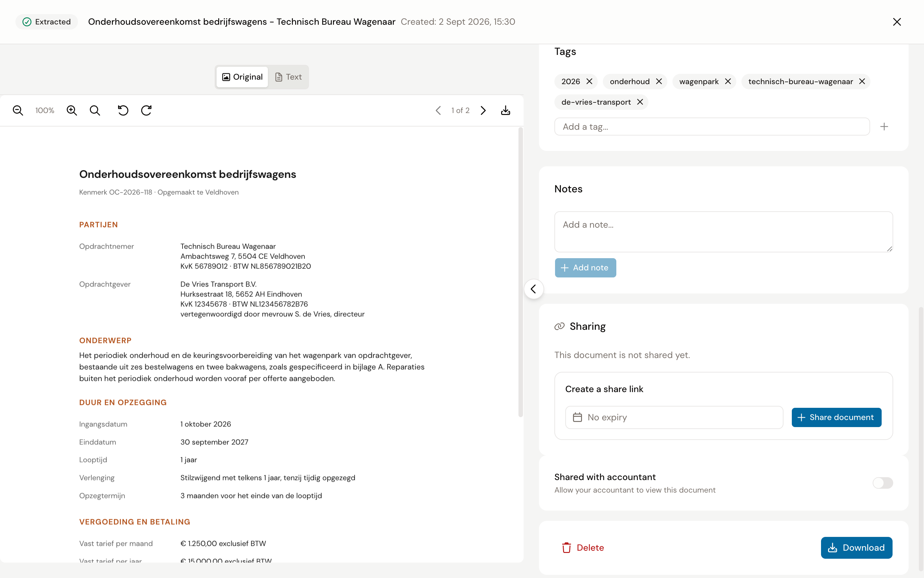Click the document preview scrollbar
924x578 pixels.
520,272
